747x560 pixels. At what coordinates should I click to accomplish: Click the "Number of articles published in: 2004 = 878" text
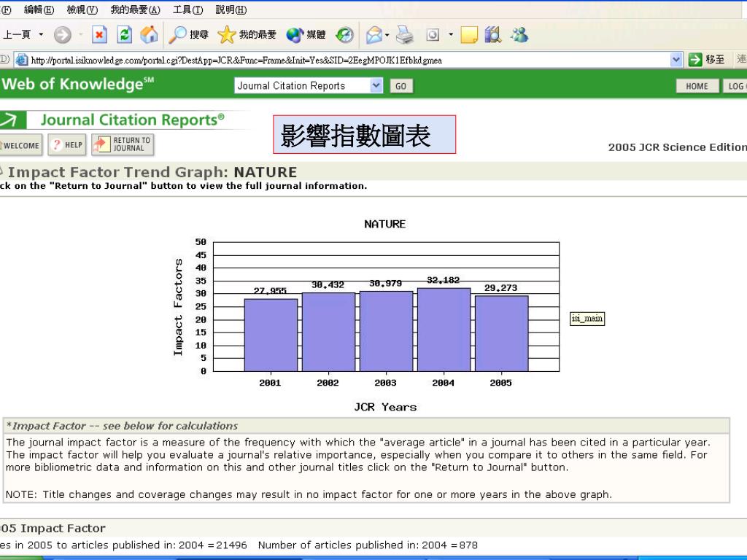point(368,545)
